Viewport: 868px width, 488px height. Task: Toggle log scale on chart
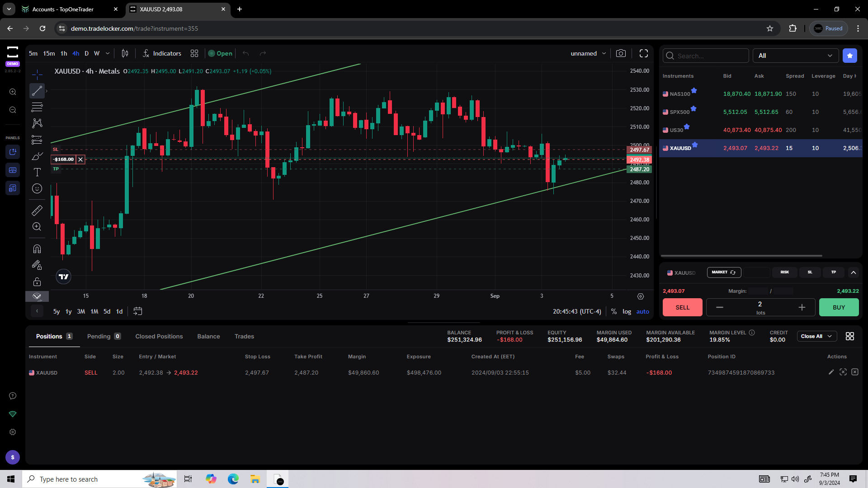(x=627, y=311)
